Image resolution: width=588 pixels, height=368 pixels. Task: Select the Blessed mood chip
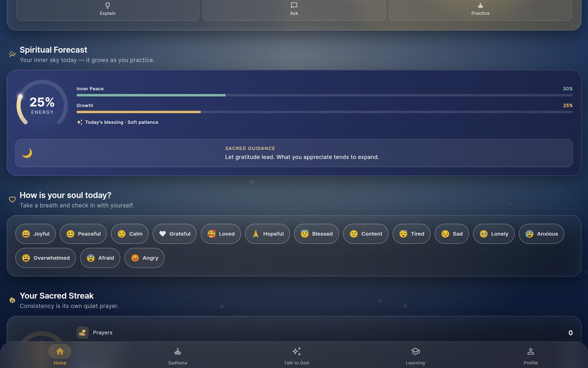click(316, 234)
